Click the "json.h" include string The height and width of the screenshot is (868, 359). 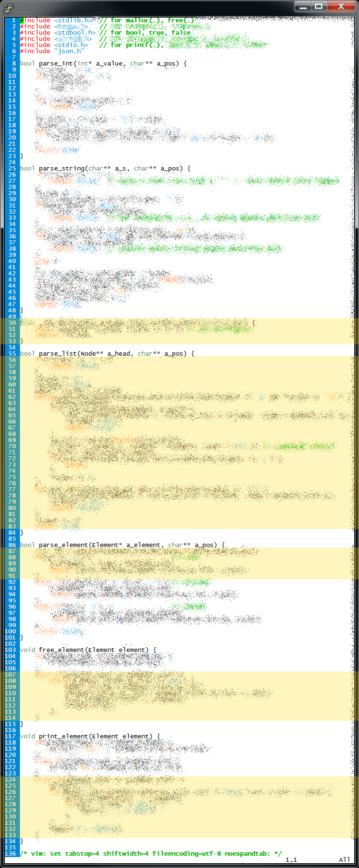point(69,51)
